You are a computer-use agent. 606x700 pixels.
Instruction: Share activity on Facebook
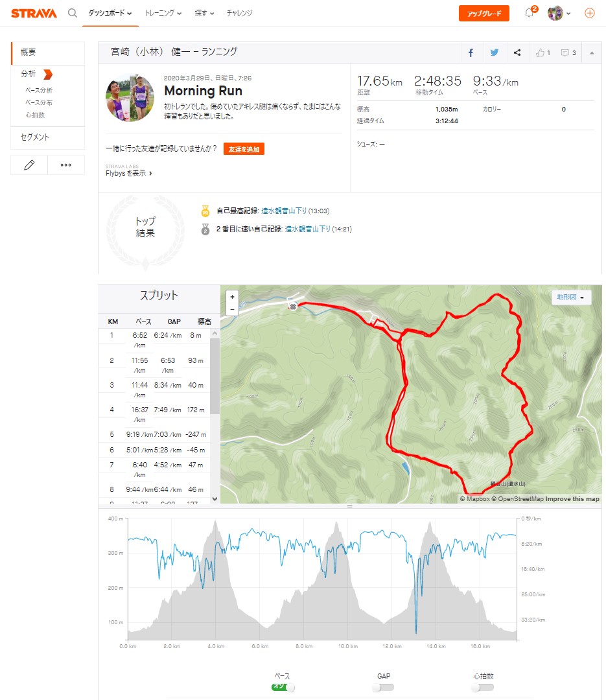[x=471, y=52]
